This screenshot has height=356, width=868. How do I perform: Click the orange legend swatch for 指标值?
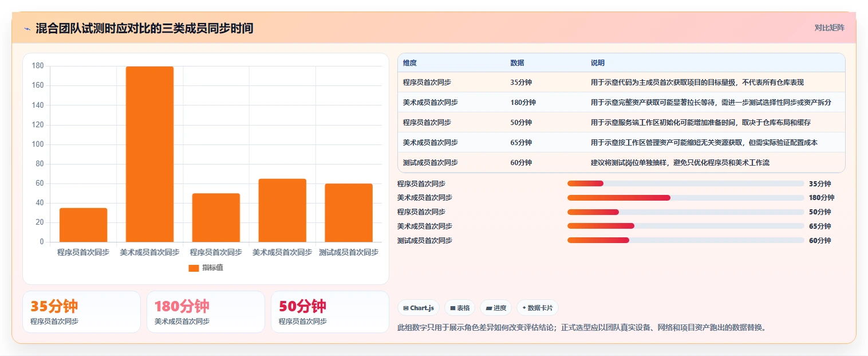click(x=194, y=268)
